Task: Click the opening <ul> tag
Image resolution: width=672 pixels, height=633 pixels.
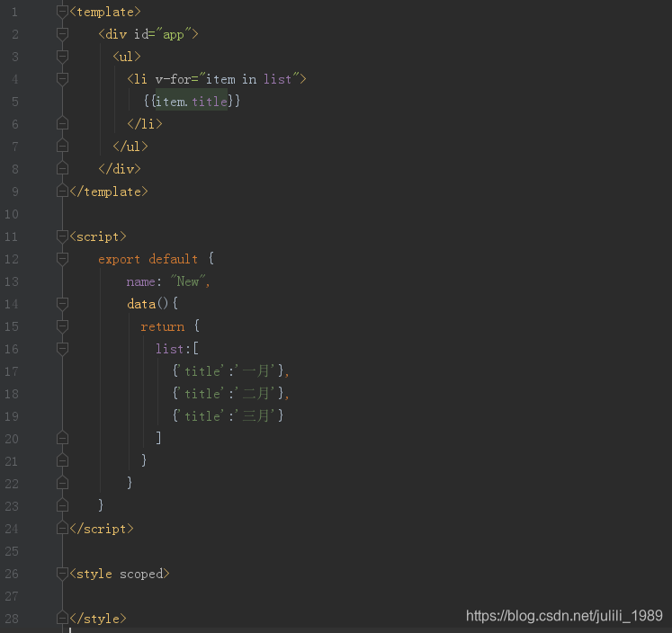Action: point(127,57)
